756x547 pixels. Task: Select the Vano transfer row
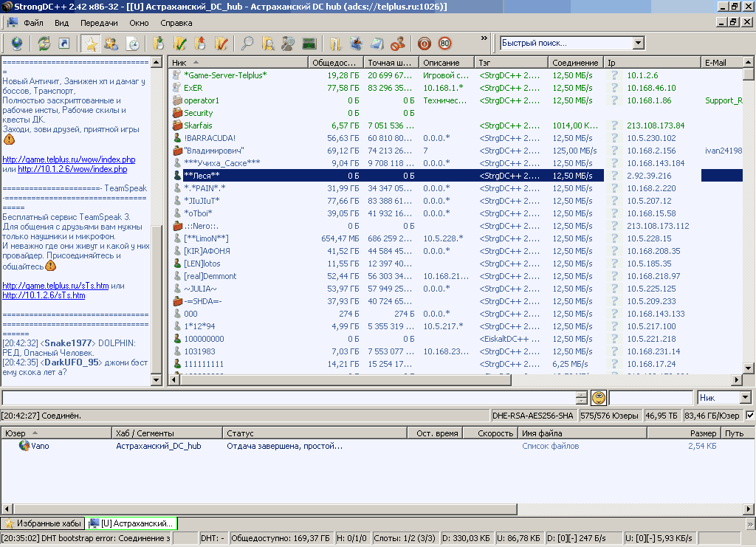pos(377,446)
